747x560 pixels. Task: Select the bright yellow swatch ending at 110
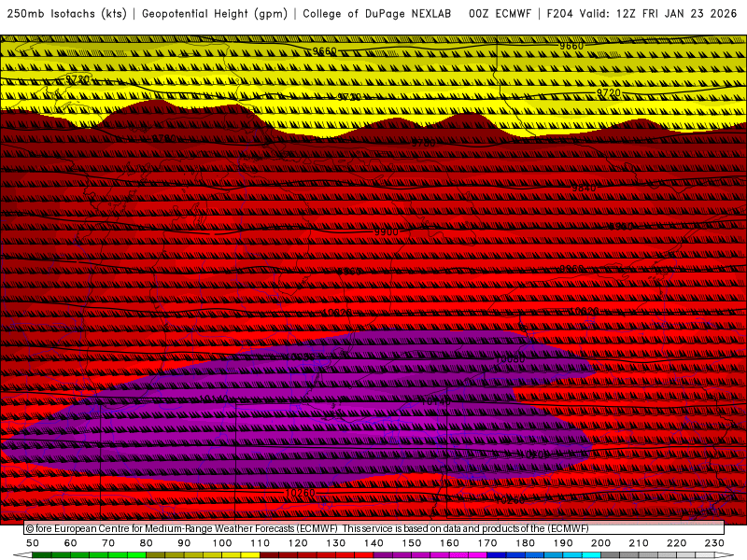click(x=250, y=555)
